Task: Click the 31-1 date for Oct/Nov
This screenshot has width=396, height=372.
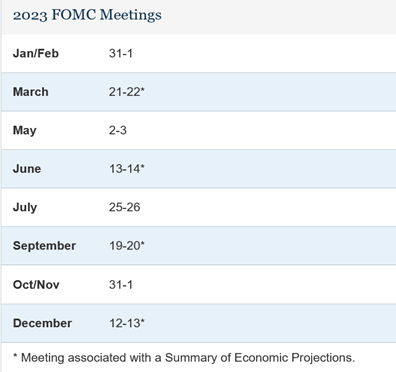Action: [121, 285]
